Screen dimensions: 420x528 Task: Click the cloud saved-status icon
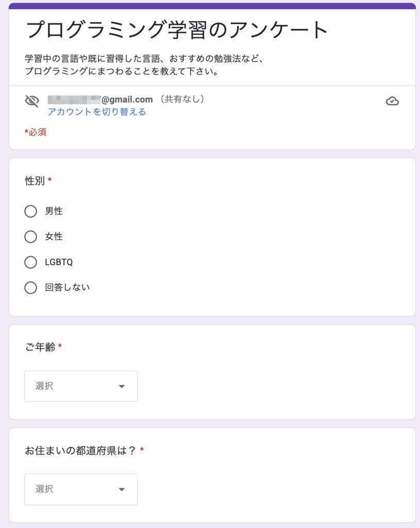[392, 101]
